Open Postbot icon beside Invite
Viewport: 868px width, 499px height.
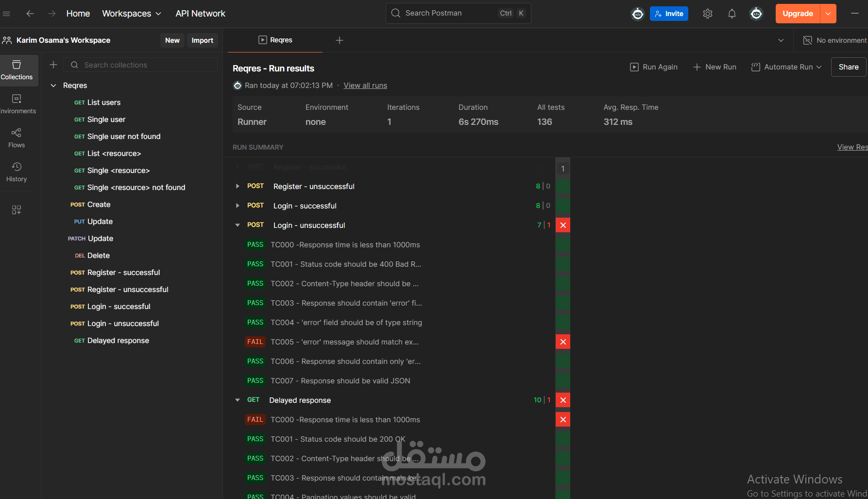tap(638, 14)
